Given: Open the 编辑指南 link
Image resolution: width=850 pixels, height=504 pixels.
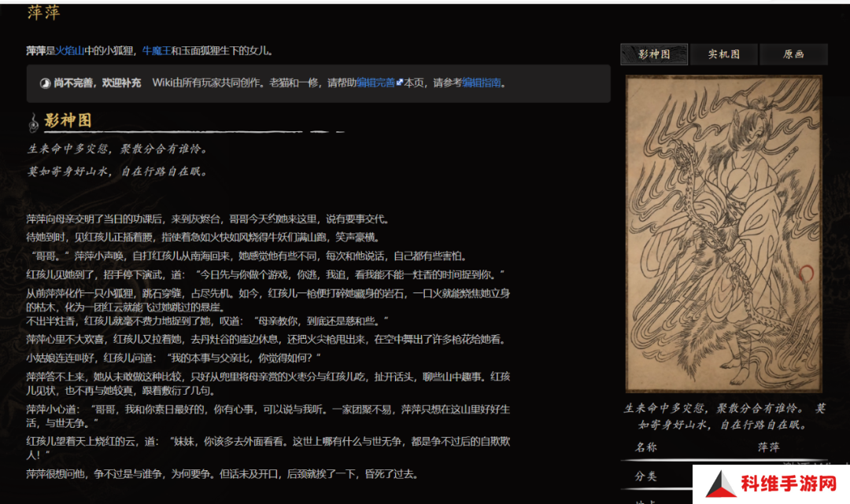Looking at the screenshot, I should (482, 83).
